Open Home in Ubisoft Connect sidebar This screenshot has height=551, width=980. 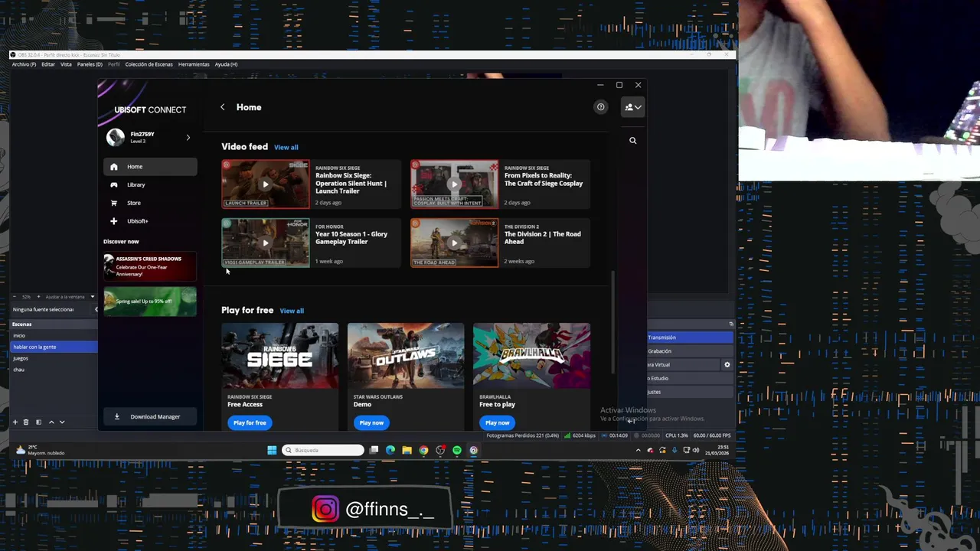(x=150, y=166)
